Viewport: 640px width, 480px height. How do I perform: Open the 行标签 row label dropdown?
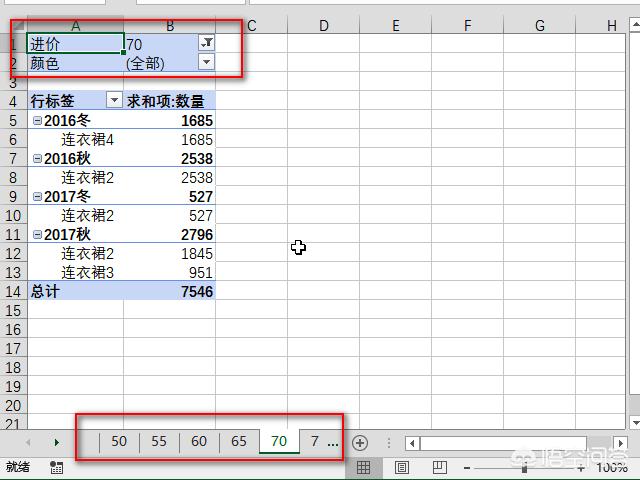point(114,100)
